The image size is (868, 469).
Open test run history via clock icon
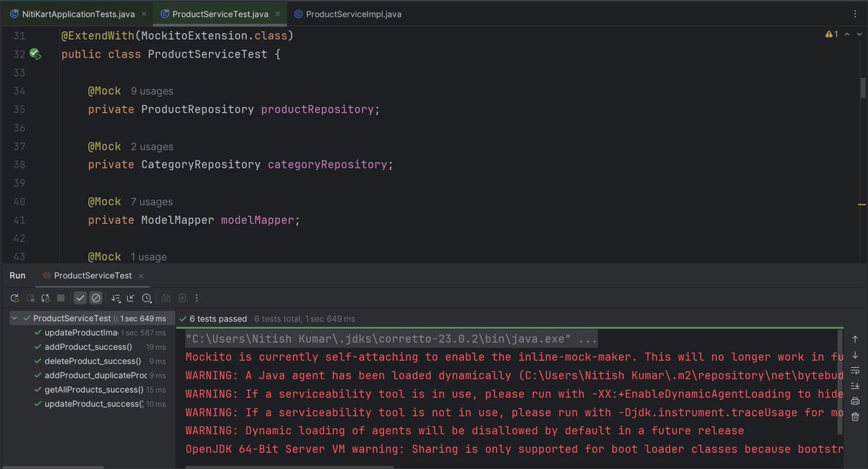(147, 298)
